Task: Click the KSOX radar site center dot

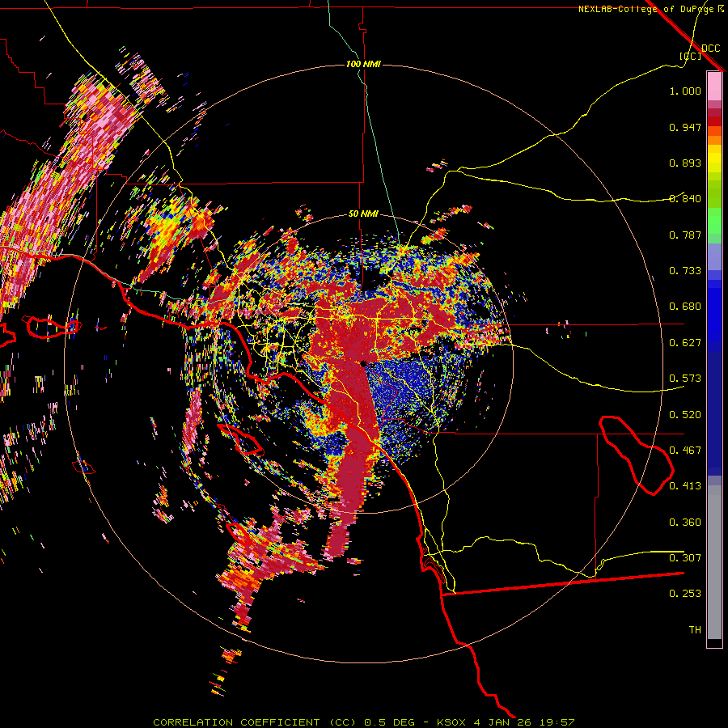Action: 363,363
